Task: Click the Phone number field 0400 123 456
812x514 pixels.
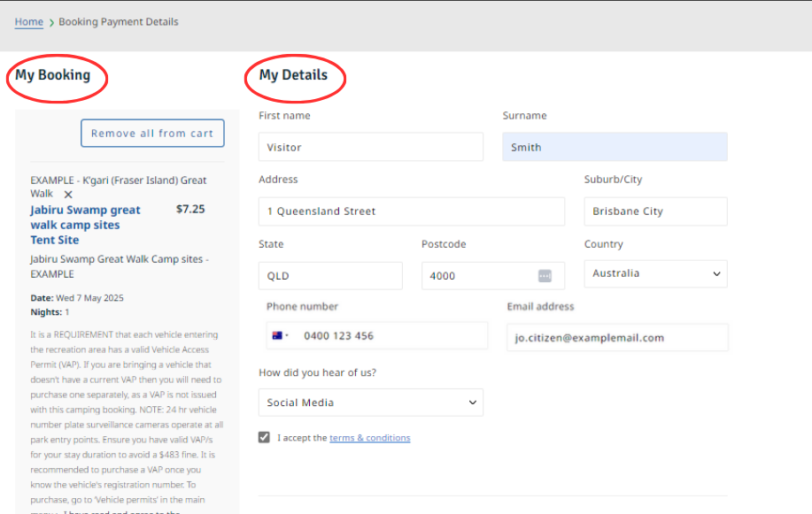Action: pyautogui.click(x=377, y=335)
